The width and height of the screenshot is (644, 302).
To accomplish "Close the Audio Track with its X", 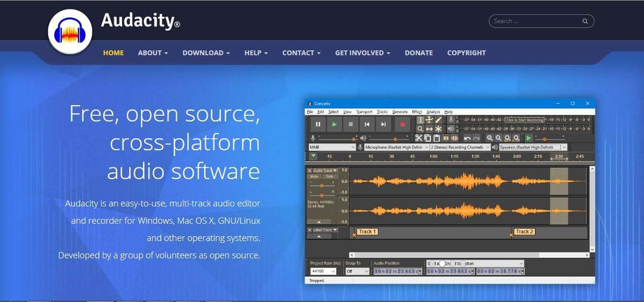I will (x=310, y=171).
